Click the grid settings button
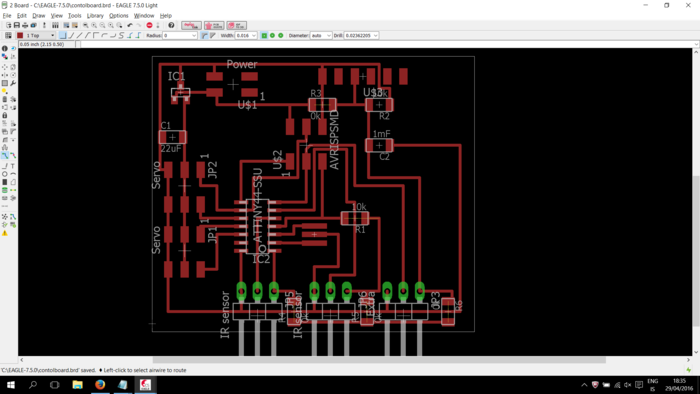This screenshot has width=700, height=394. [x=8, y=35]
